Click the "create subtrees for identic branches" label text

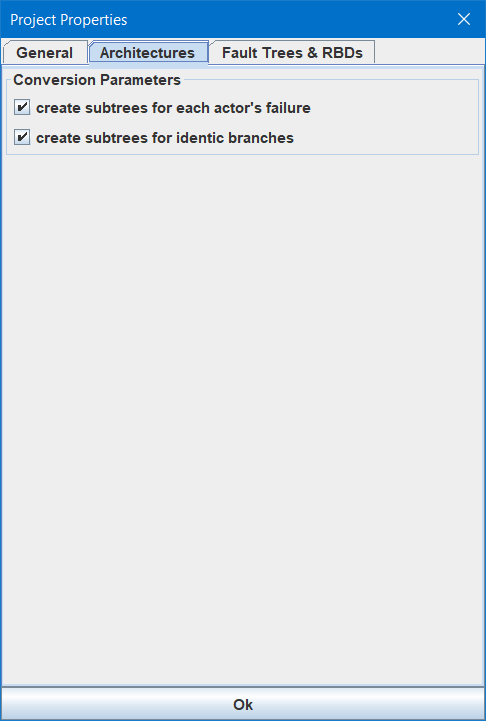165,138
